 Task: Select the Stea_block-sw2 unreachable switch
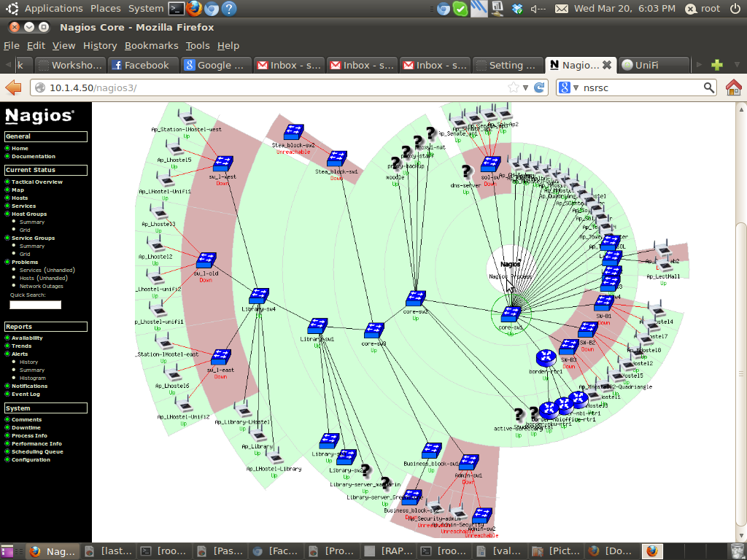tap(293, 132)
